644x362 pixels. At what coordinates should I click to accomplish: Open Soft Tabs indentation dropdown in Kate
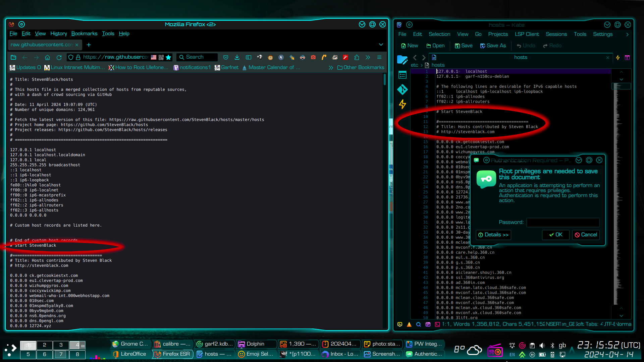(x=589, y=324)
